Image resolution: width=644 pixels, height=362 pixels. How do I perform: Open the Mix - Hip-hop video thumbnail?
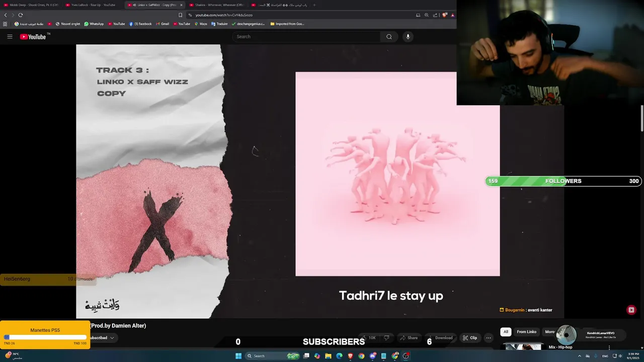tap(523, 347)
